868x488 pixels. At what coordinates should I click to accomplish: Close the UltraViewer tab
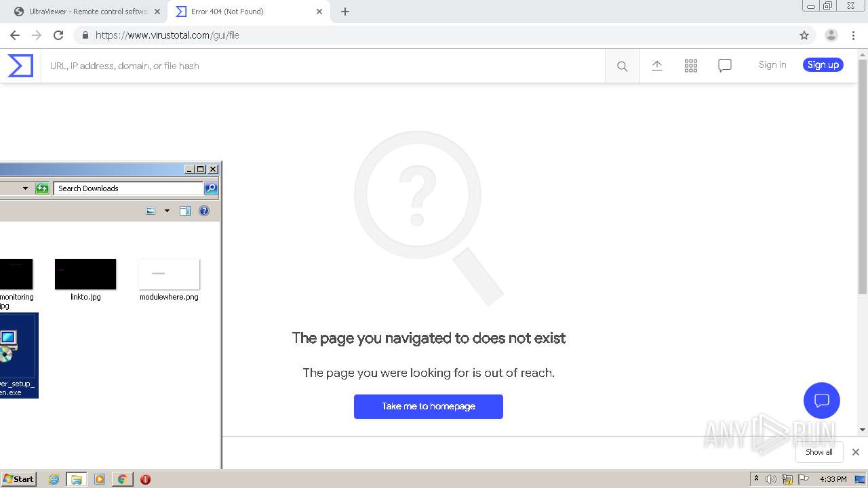coord(157,12)
